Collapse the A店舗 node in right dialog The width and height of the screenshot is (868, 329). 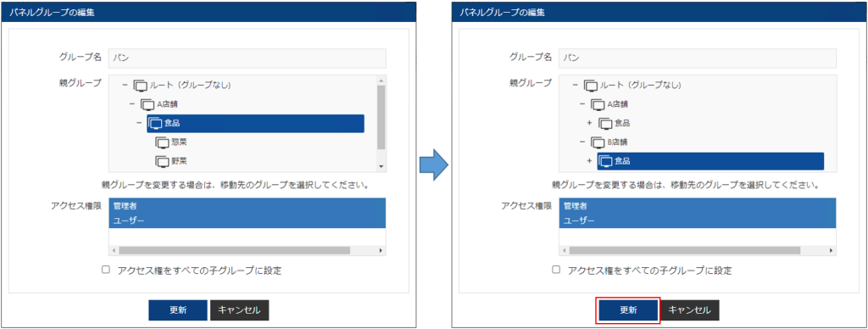[x=582, y=104]
